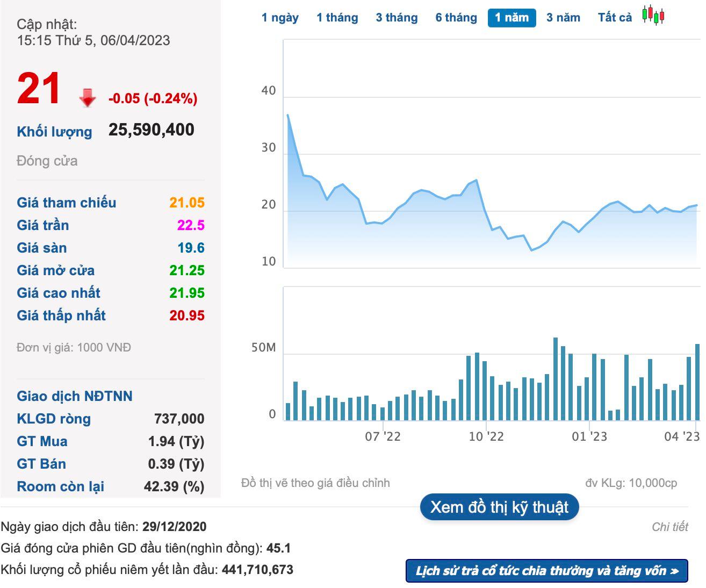Select the "1 ngày" time range tab
The height and width of the screenshot is (588, 706).
280,18
